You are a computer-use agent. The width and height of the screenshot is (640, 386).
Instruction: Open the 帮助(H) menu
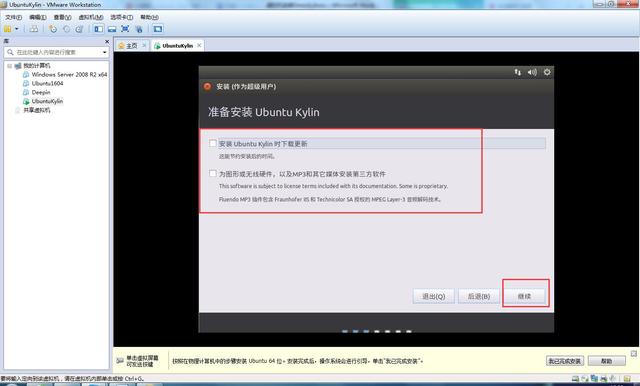click(149, 17)
